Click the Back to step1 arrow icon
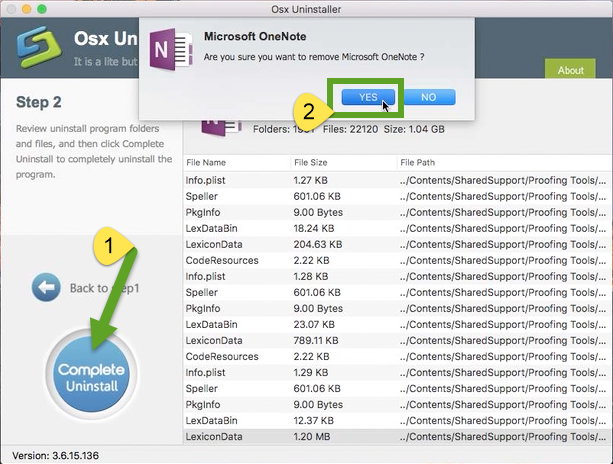 click(46, 287)
